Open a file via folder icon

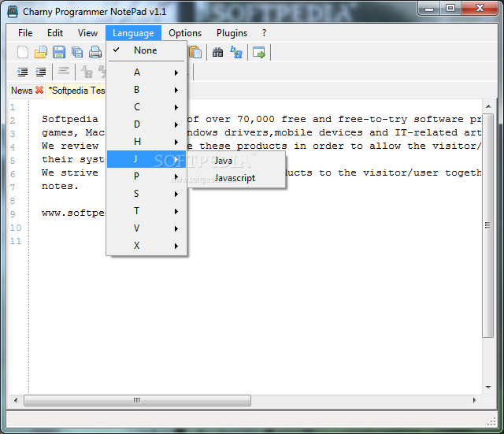pyautogui.click(x=41, y=52)
